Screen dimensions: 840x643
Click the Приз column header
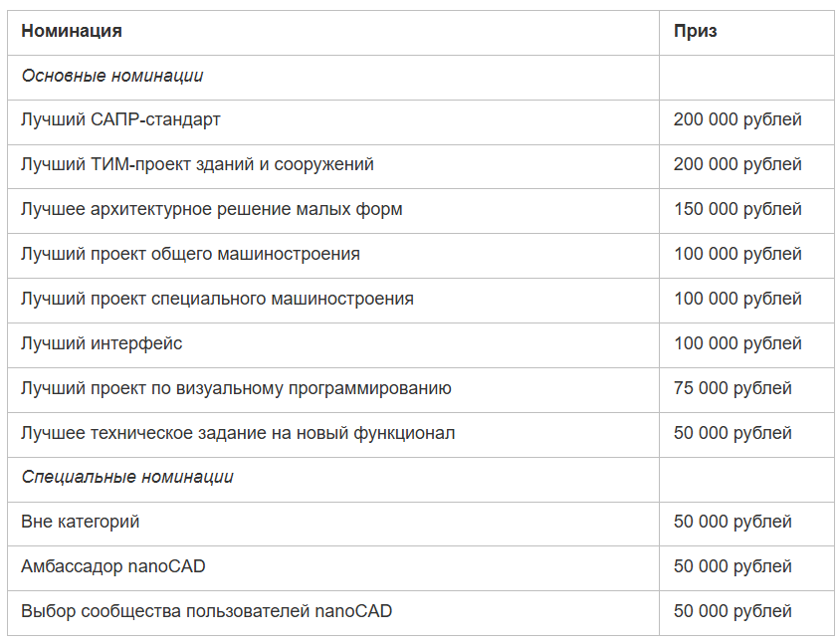(695, 31)
